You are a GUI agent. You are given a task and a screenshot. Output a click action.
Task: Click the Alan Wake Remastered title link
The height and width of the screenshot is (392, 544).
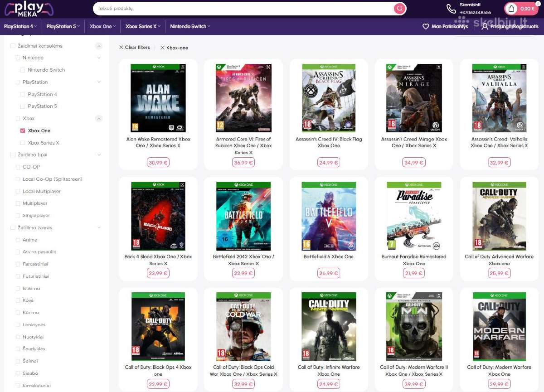coord(158,142)
